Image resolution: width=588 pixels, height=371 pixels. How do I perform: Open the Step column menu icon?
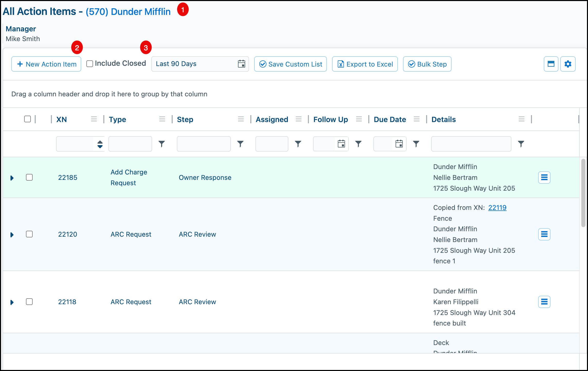pyautogui.click(x=241, y=119)
